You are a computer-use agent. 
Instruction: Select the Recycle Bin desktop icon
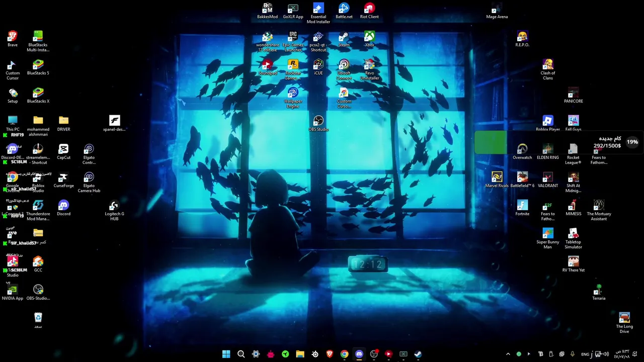[38, 321]
